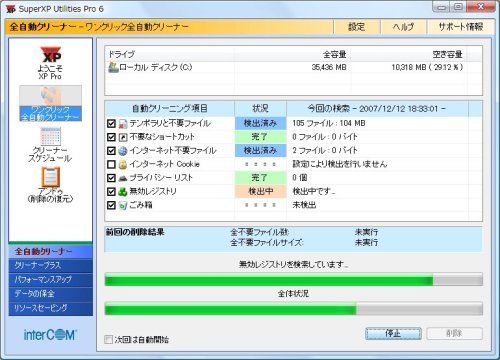500x360 pixels.
Task: Uncheck テンポラリと不要ファイル checkbox
Action: [111, 124]
